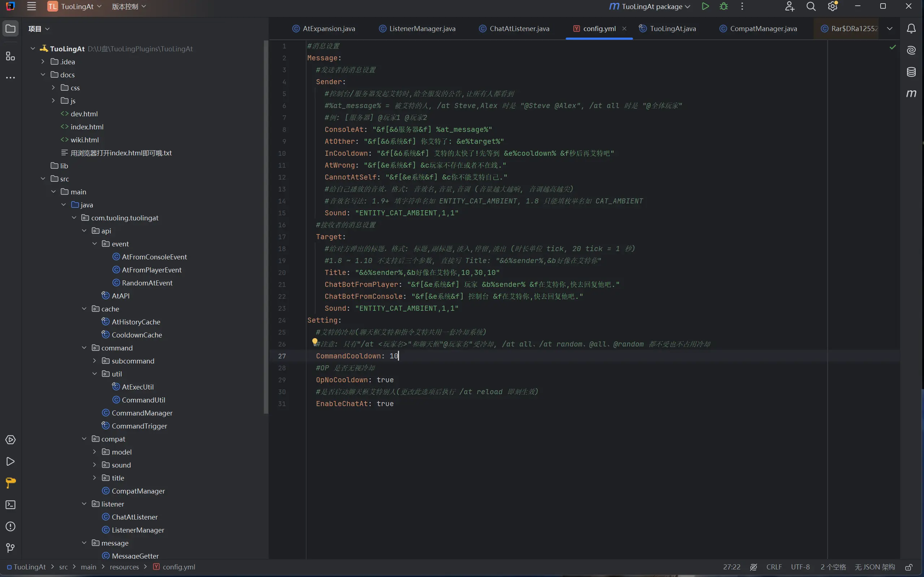Open AtAPI class in project tree
This screenshot has width=924, height=577.
click(x=116, y=296)
